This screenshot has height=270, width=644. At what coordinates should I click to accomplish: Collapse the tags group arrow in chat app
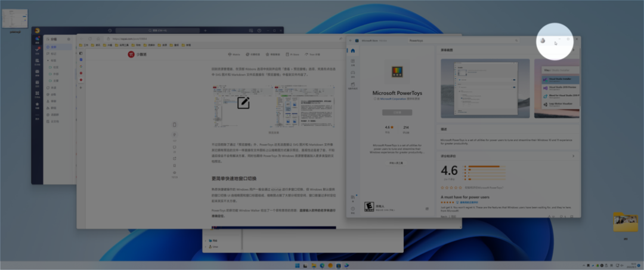pos(48,60)
